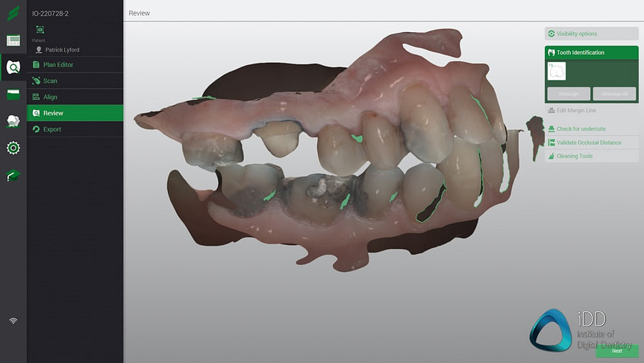This screenshot has width=644, height=363.
Task: Click the Next button
Action: coord(616,350)
